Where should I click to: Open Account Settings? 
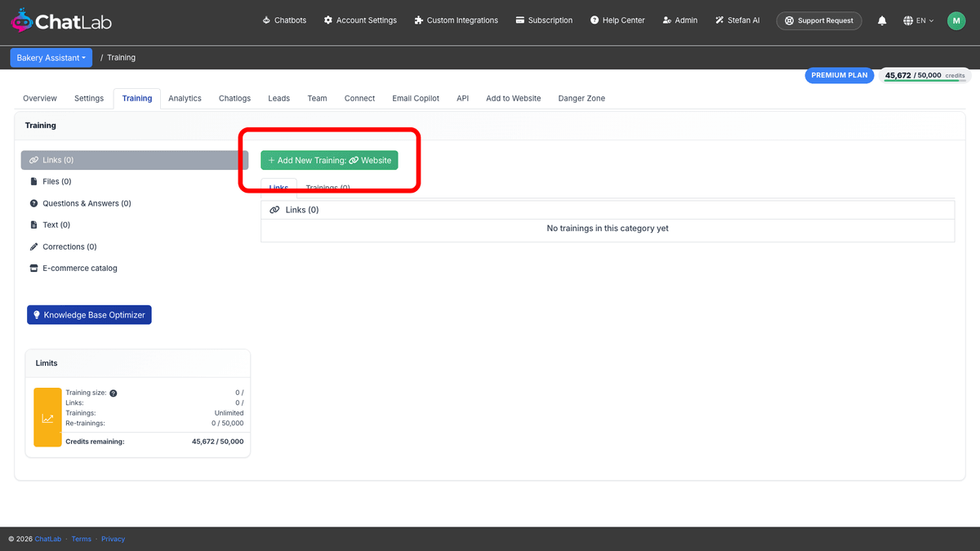point(360,20)
